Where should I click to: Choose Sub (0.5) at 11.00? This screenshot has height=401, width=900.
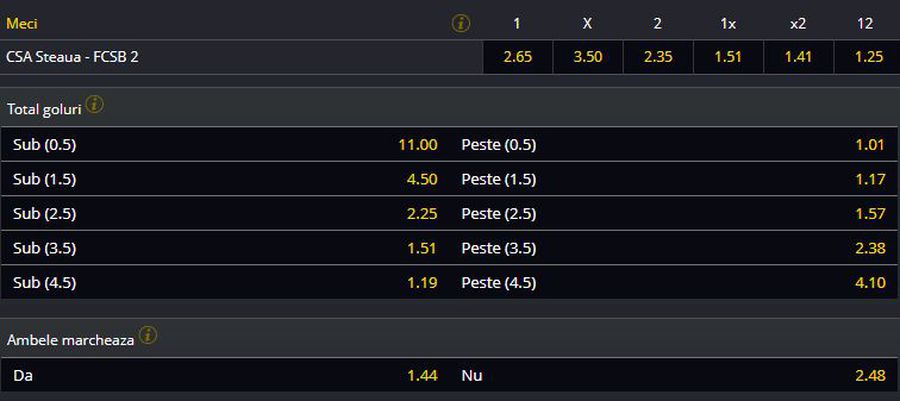(x=225, y=145)
